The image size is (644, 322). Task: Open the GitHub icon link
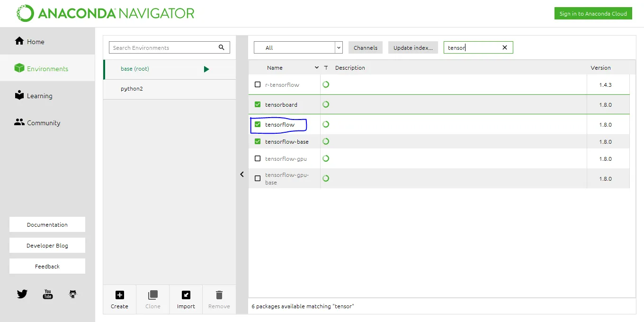pos(73,294)
